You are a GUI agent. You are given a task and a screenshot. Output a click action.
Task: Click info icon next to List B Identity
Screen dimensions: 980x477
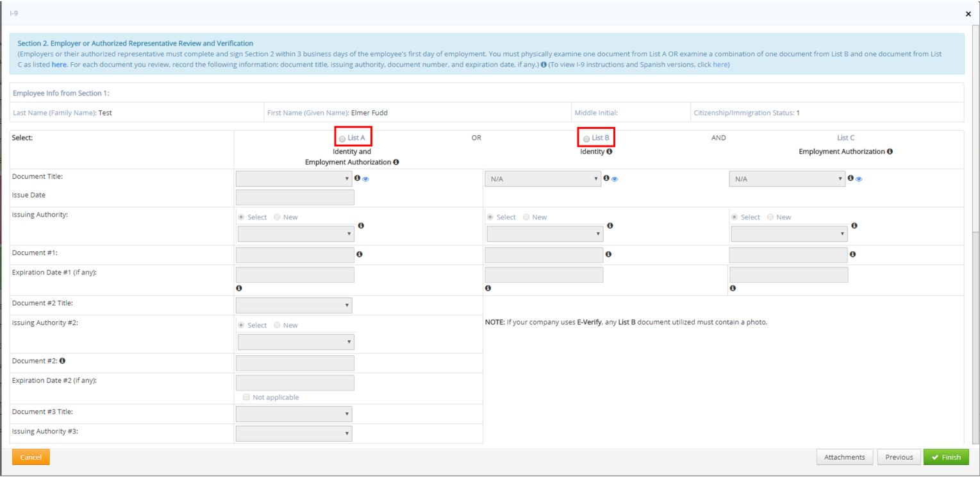[x=609, y=151]
